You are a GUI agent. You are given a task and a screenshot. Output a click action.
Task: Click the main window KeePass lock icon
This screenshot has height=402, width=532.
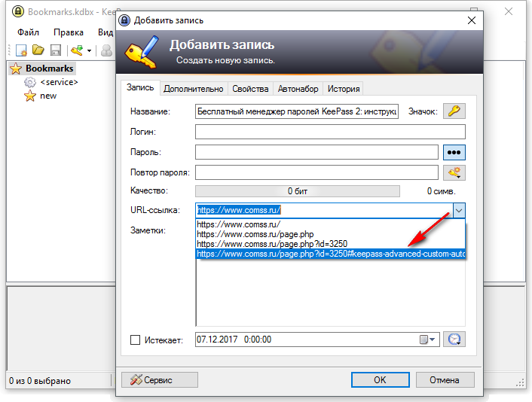tap(18, 11)
